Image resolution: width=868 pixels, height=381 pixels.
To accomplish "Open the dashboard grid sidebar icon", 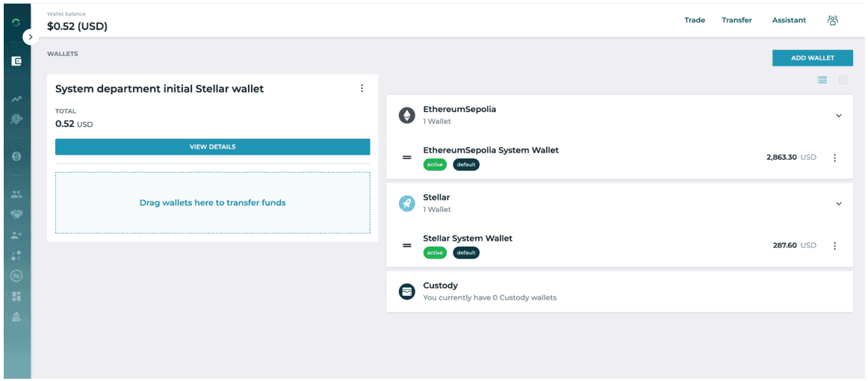I will tap(16, 297).
